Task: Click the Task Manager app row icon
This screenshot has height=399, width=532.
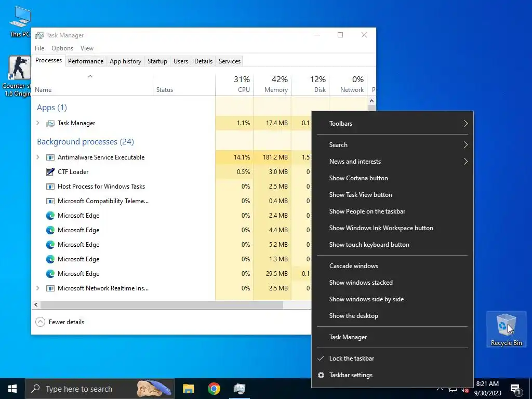Action: [50, 123]
